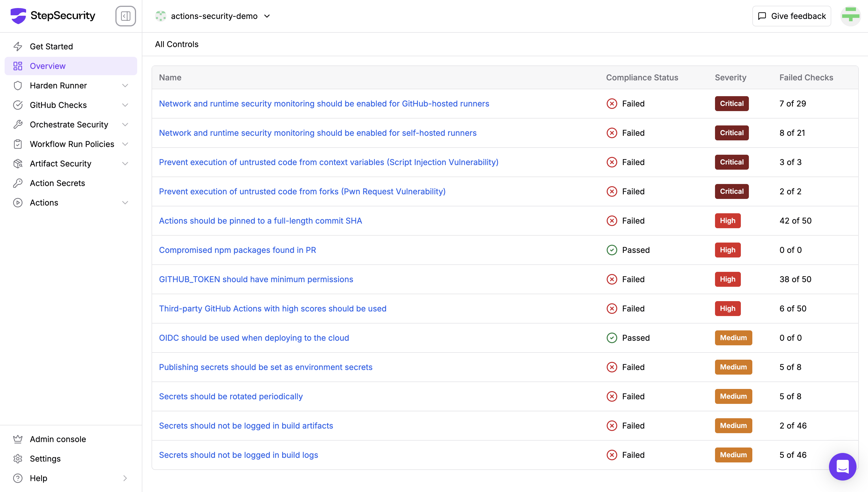Click the Give feedback button
The height and width of the screenshot is (492, 868).
791,16
